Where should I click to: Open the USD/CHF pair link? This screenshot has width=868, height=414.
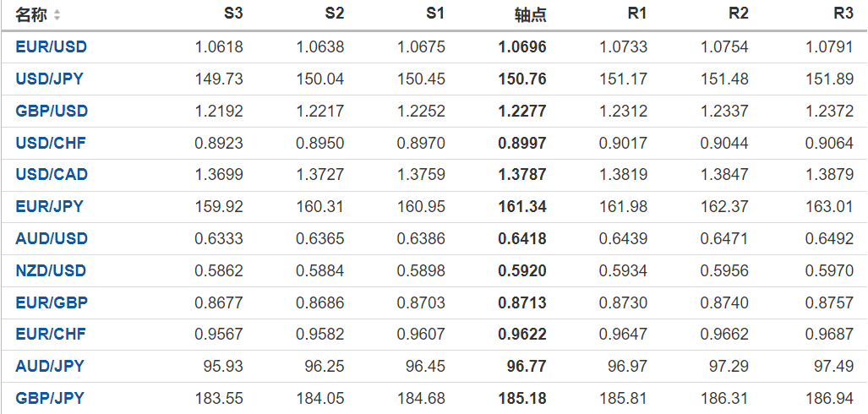(52, 143)
